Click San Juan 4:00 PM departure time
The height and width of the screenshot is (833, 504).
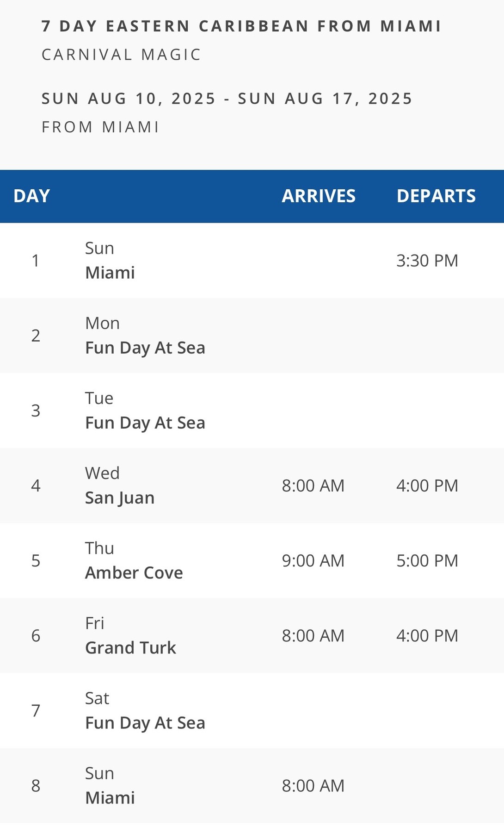click(x=427, y=485)
